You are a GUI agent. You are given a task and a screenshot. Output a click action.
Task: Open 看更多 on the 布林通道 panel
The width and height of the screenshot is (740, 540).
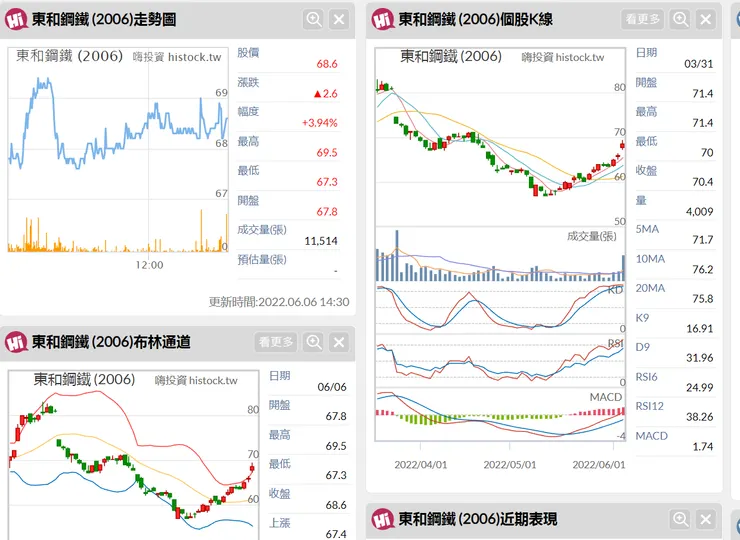pos(276,342)
